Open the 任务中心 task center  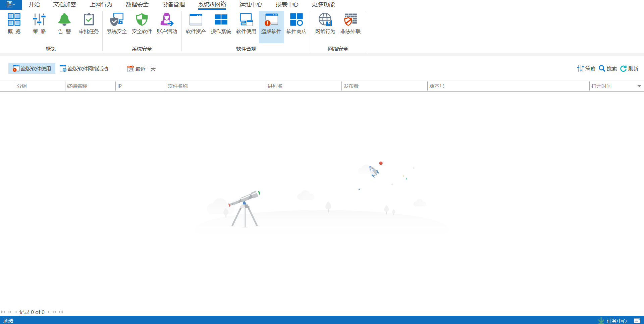click(x=616, y=321)
